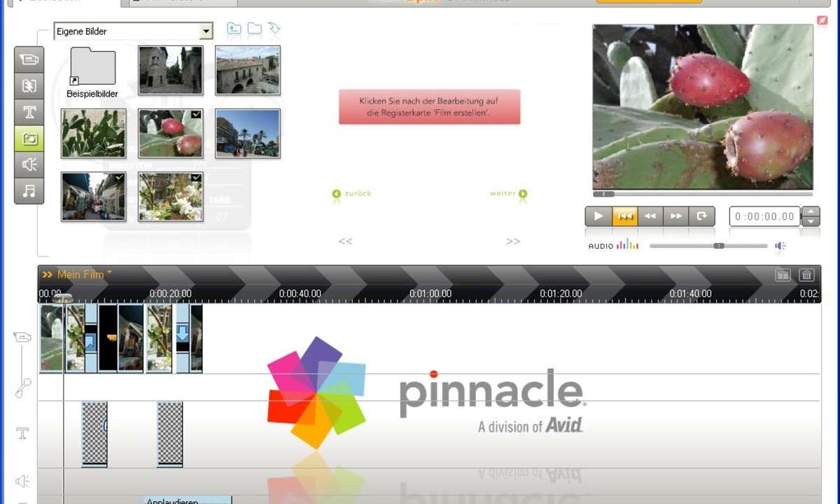
Task: Open the transitions album tab
Action: (29, 85)
